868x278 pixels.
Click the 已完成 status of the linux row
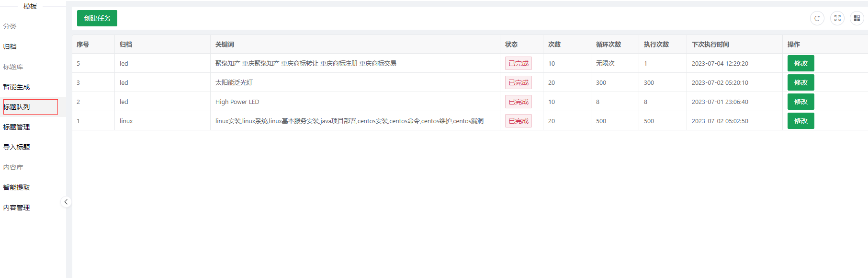click(519, 121)
